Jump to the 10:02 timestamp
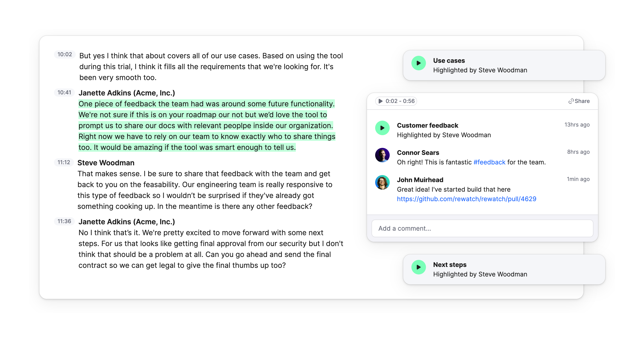This screenshot has height=342, width=644. click(x=65, y=54)
